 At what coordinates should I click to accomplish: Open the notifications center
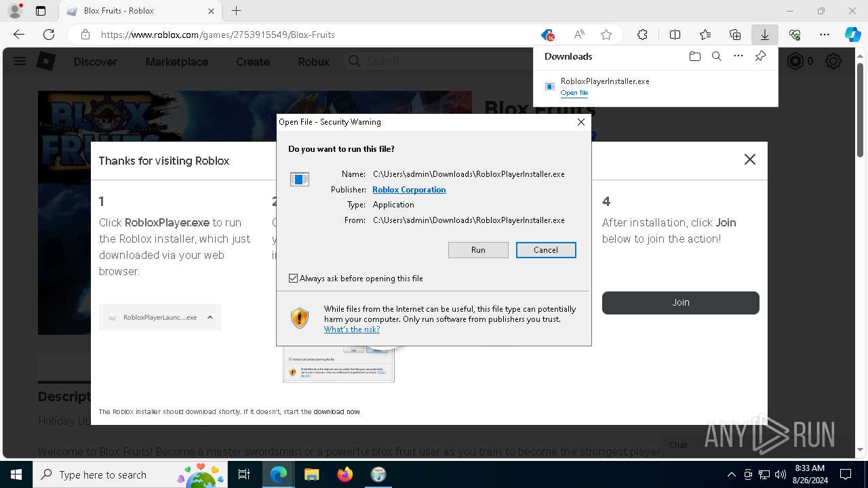point(846,474)
